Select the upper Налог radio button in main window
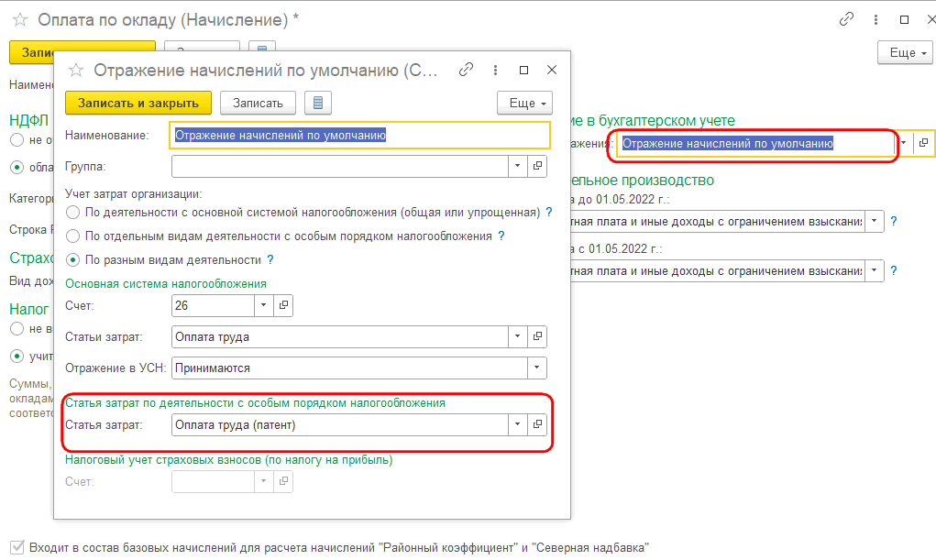Screen dimensions: 936x560 [x=17, y=328]
